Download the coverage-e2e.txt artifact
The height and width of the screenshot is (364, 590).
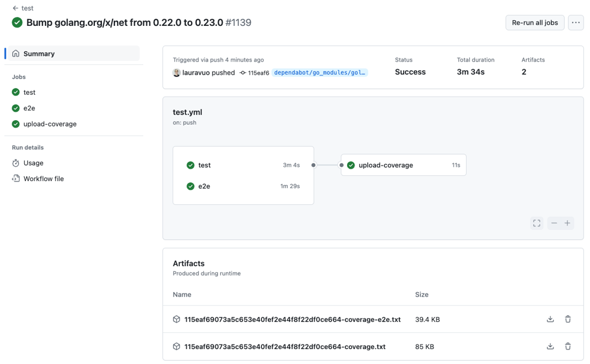[x=550, y=319]
